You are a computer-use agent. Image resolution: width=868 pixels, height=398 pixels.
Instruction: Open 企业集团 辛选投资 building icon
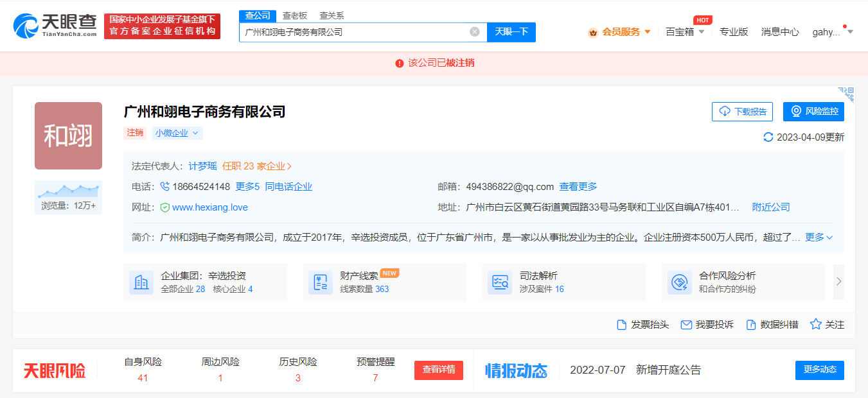[141, 282]
